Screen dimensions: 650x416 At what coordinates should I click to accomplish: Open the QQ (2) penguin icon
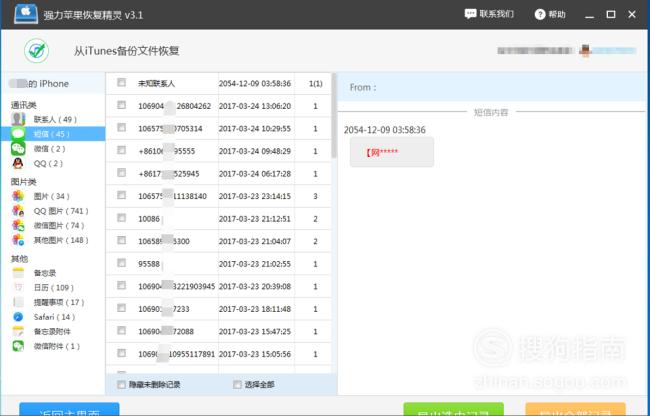point(18,163)
